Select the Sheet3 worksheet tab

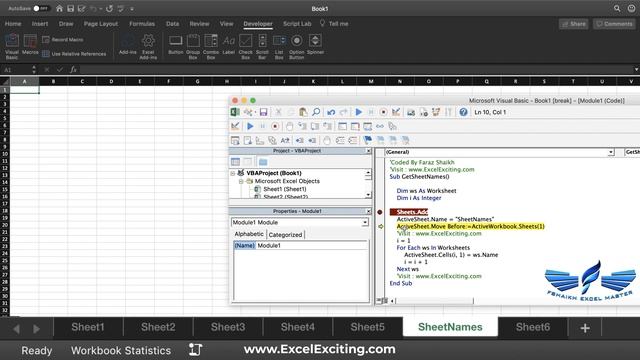click(228, 327)
